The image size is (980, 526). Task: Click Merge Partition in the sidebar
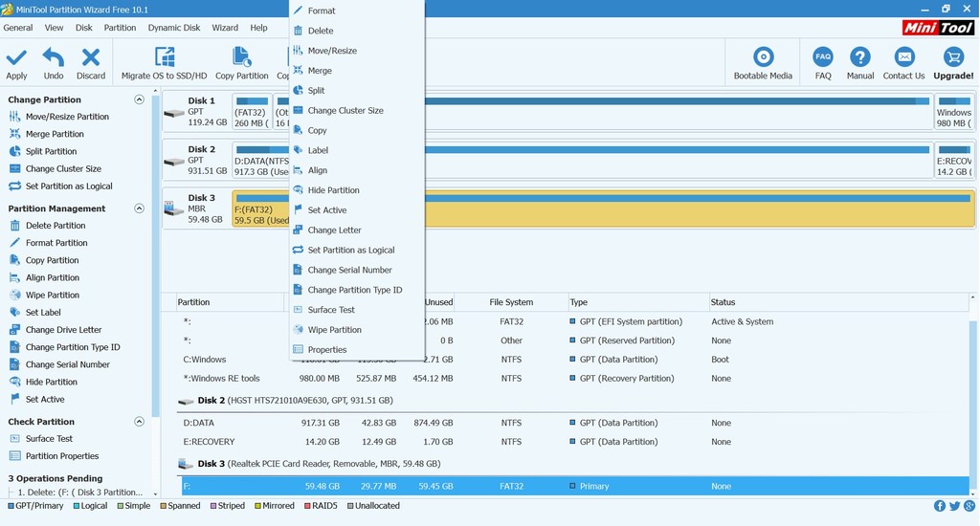(55, 134)
